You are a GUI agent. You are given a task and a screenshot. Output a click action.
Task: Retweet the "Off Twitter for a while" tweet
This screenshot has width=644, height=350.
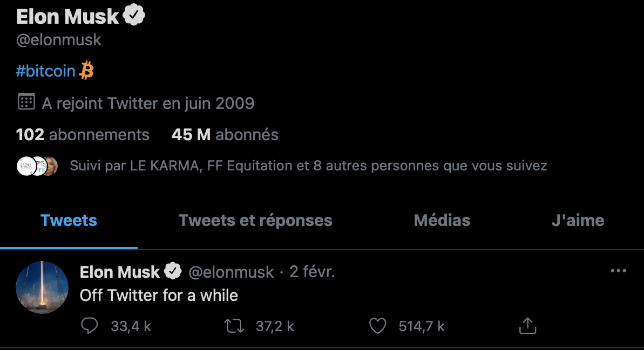[234, 326]
